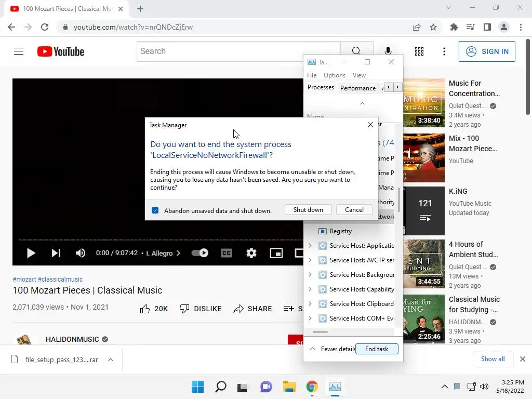Click #mozart hashtag link
The width and height of the screenshot is (532, 399).
[24, 279]
